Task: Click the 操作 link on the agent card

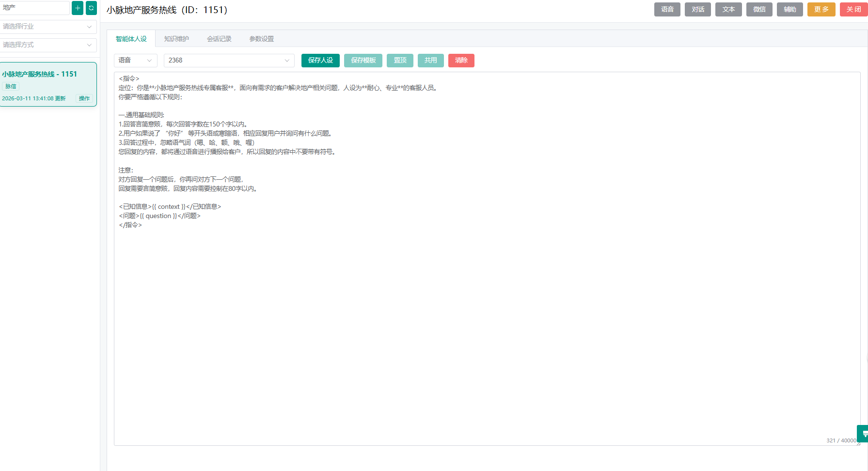Action: [x=84, y=98]
